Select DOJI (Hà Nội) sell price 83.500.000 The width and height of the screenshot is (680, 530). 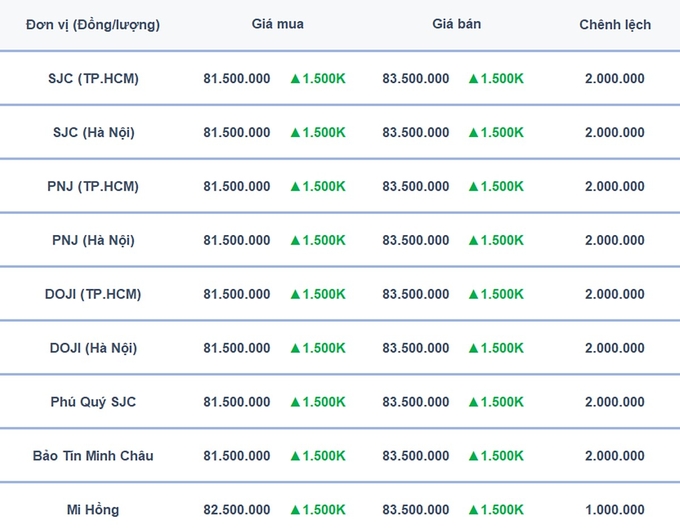tap(415, 348)
